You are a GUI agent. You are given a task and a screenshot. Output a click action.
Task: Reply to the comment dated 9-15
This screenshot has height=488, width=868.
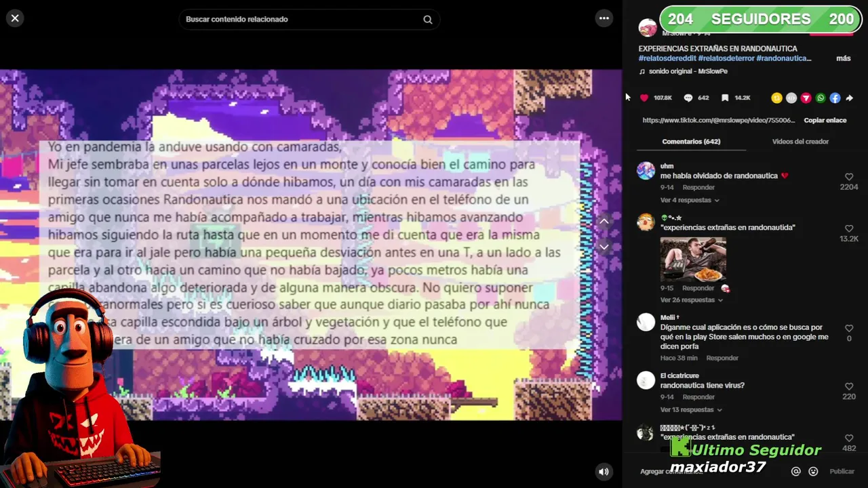coord(698,288)
